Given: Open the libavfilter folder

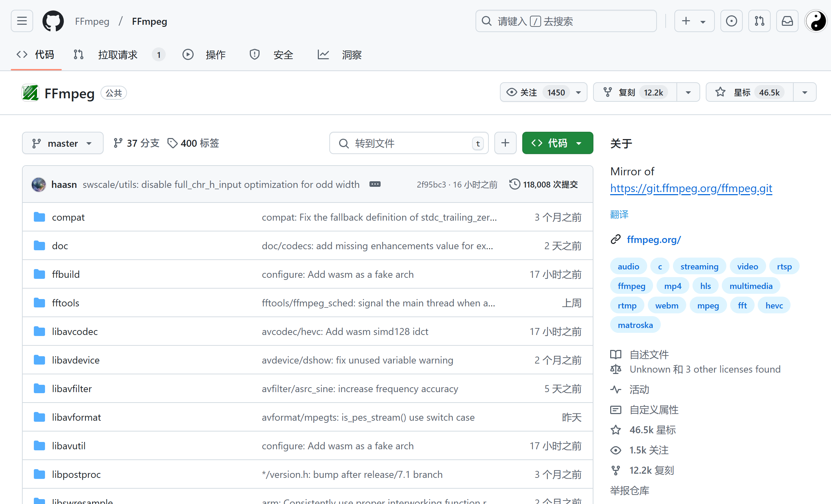Looking at the screenshot, I should tap(72, 389).
